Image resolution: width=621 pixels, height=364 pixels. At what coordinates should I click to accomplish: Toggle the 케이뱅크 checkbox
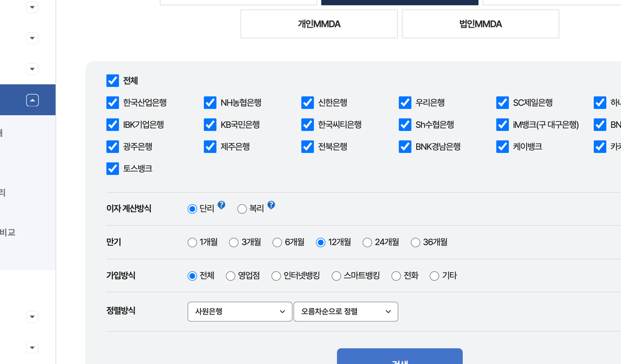coord(502,147)
